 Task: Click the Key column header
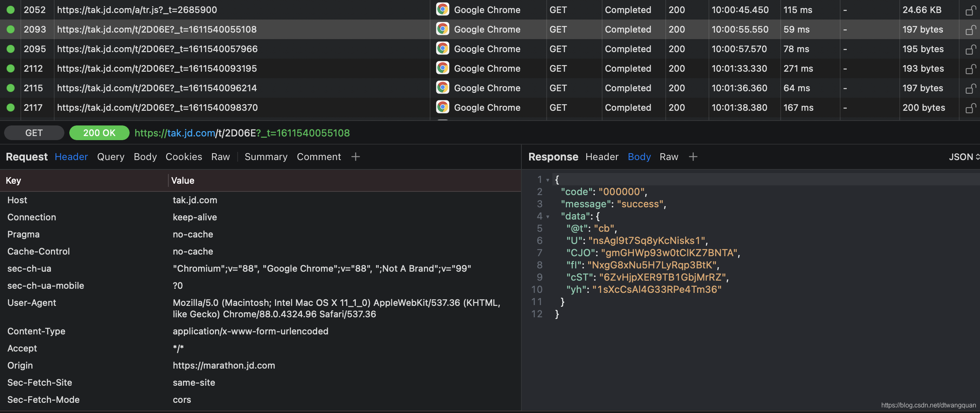13,180
